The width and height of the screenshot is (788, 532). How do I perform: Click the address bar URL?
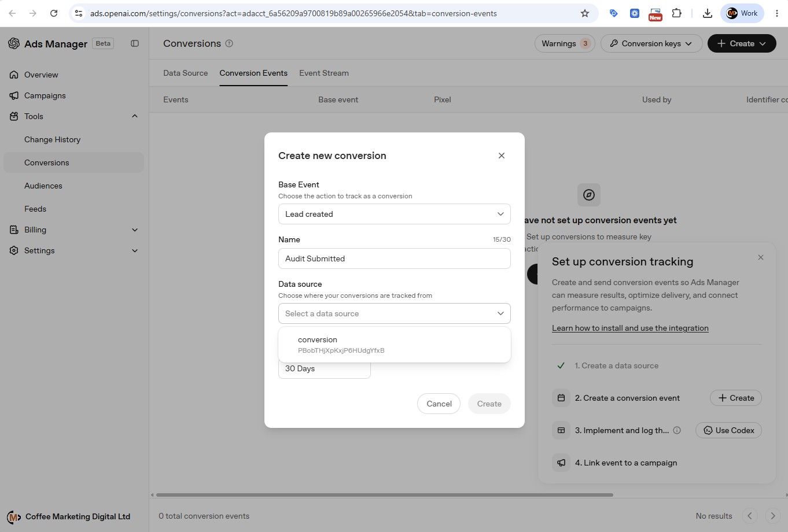click(x=293, y=13)
